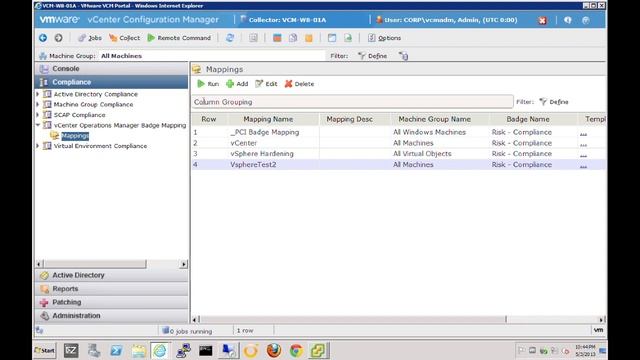640x360 pixels.
Task: Add a new mapping
Action: (237, 84)
